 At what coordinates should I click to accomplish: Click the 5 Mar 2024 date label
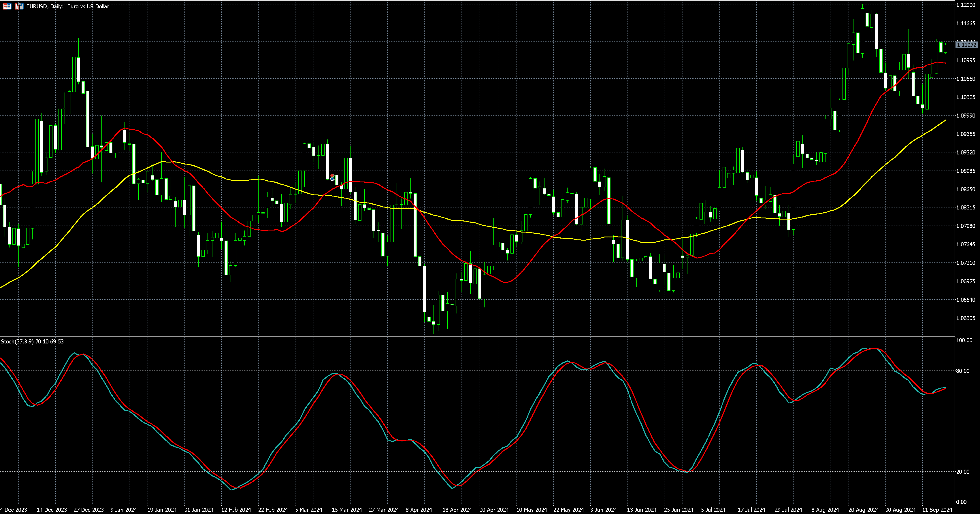pyautogui.click(x=308, y=509)
